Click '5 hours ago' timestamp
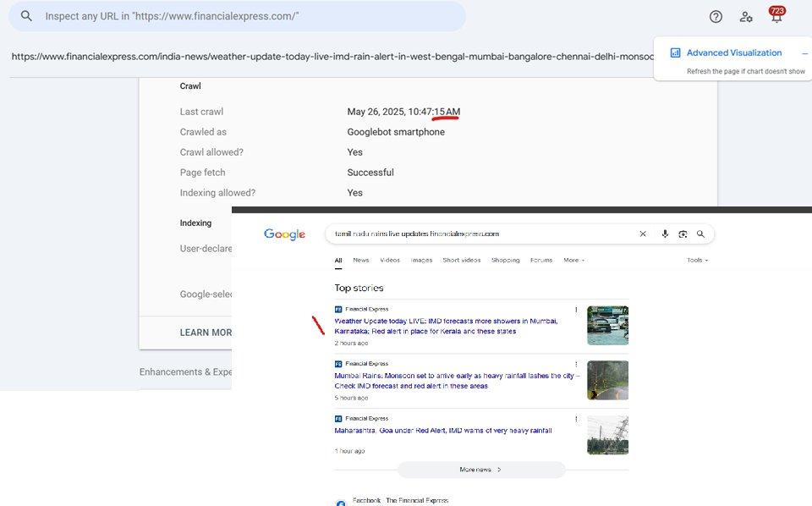Image resolution: width=812 pixels, height=506 pixels. (x=351, y=399)
